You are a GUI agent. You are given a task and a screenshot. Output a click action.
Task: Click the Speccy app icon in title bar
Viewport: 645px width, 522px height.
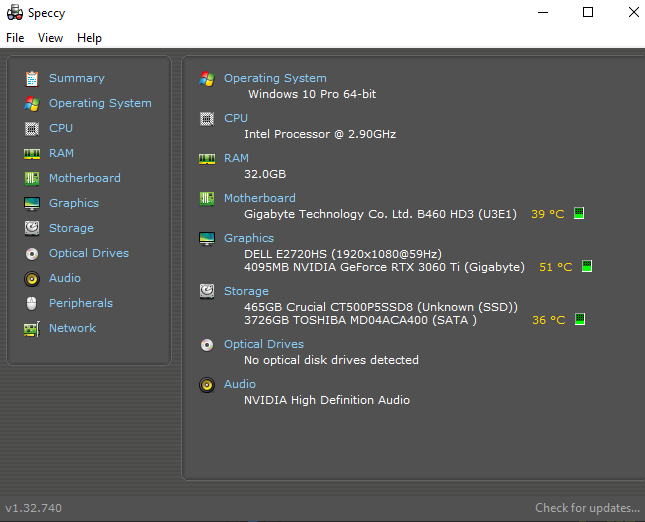15,12
